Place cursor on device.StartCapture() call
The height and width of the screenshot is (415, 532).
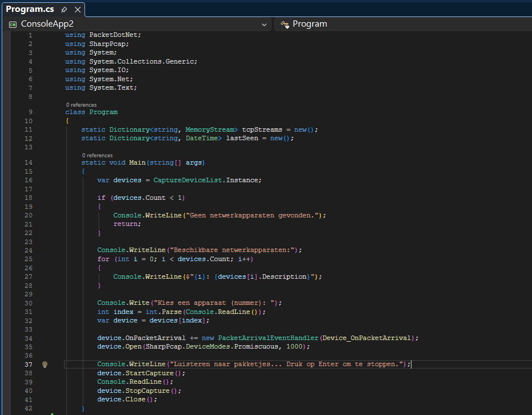coord(141,373)
